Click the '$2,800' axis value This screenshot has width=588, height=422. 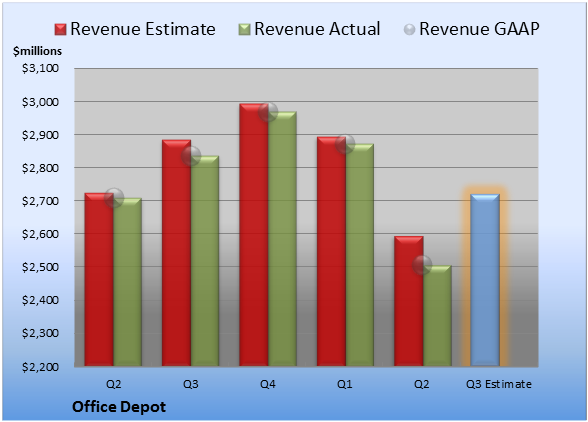(40, 168)
